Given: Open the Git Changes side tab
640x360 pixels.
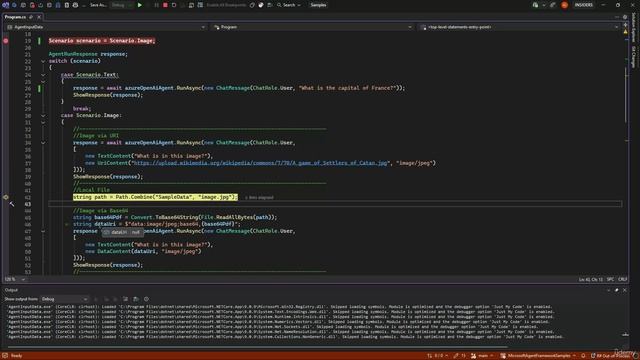Looking at the screenshot, I should point(633,57).
